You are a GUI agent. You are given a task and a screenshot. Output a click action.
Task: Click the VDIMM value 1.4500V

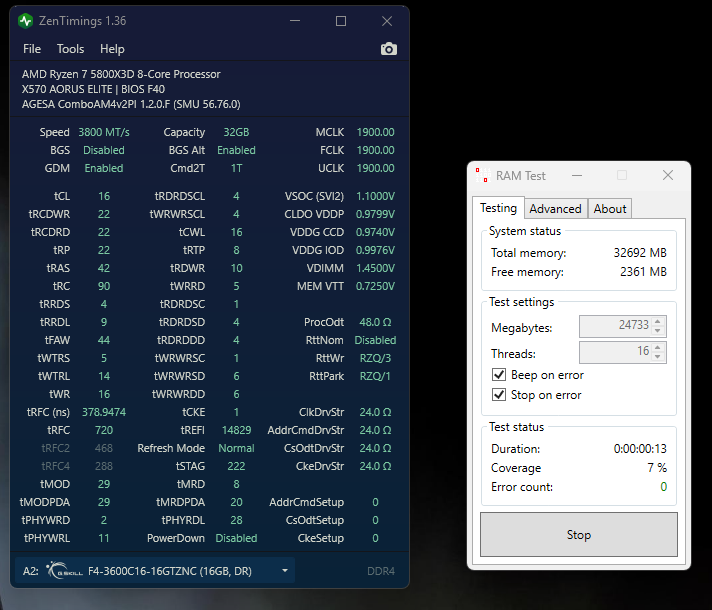tap(375, 268)
